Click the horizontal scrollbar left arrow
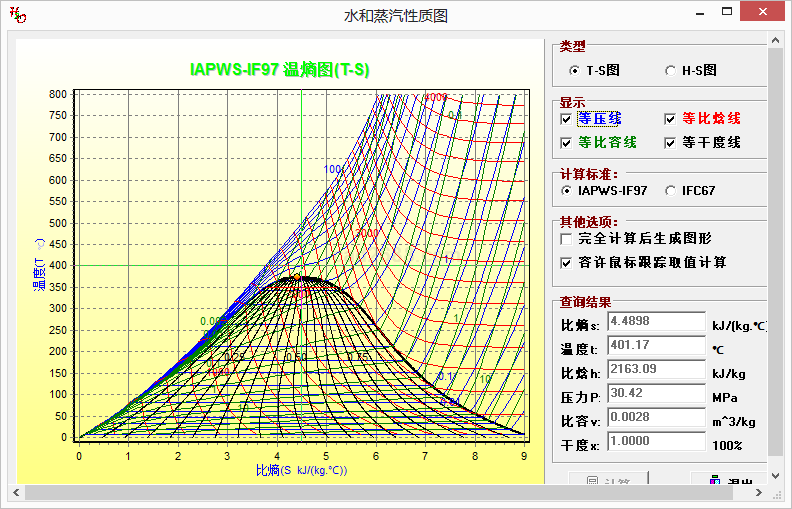Image resolution: width=792 pixels, height=509 pixels. (x=16, y=492)
